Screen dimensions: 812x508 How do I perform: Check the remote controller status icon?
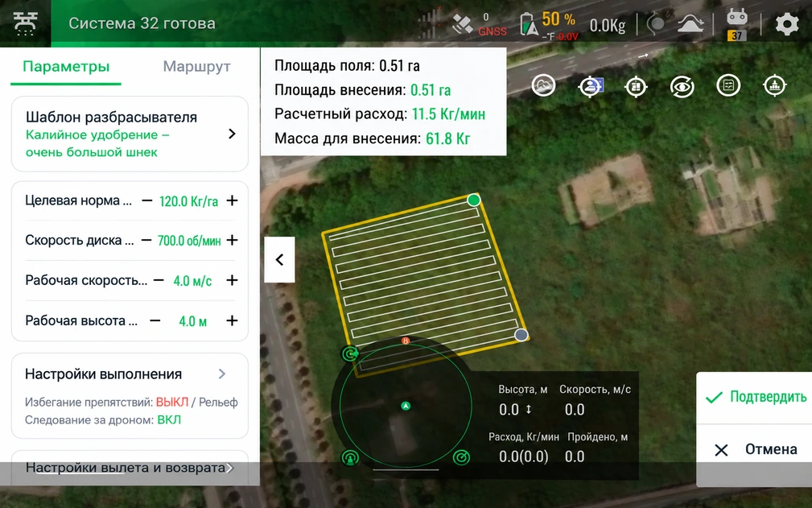click(737, 24)
